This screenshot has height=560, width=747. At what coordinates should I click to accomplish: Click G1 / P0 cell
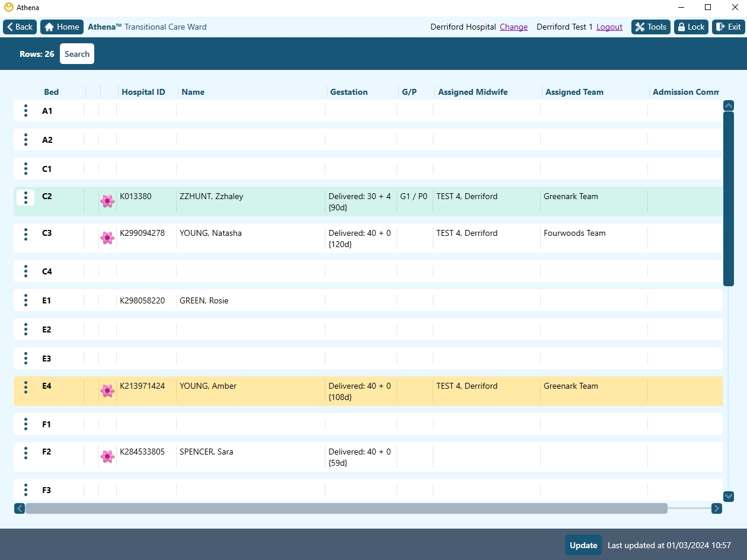(x=414, y=196)
